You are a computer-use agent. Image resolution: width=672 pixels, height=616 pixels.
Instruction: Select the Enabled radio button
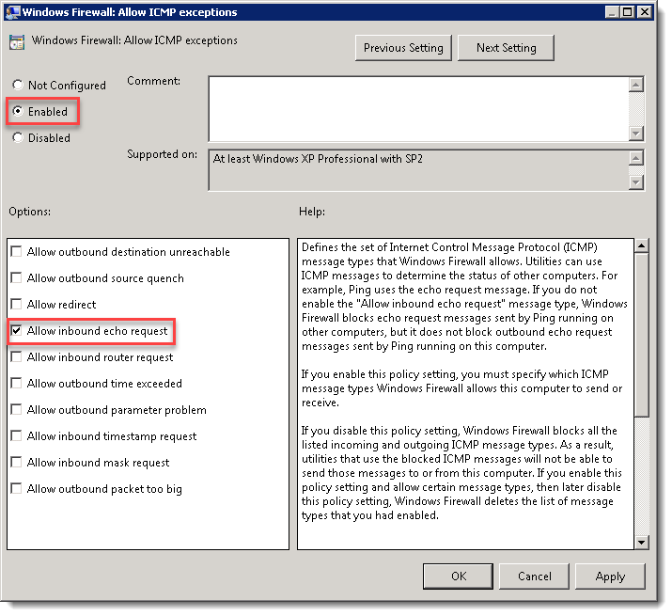(18, 112)
